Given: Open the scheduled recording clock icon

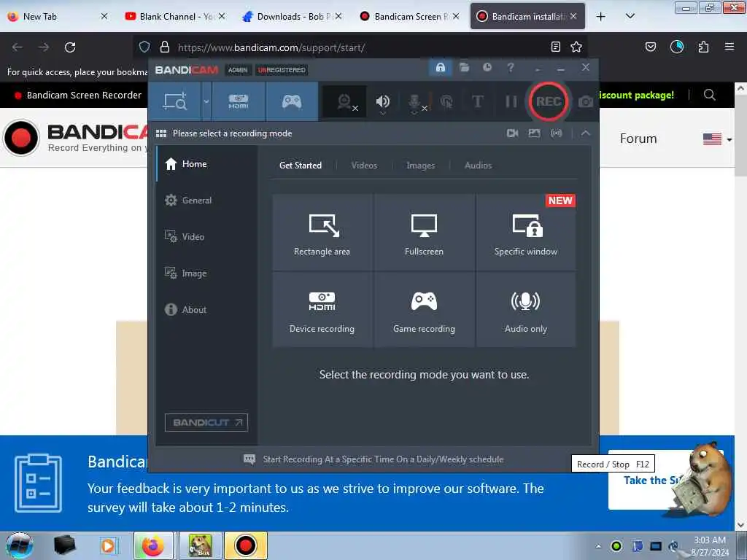Looking at the screenshot, I should (x=487, y=67).
